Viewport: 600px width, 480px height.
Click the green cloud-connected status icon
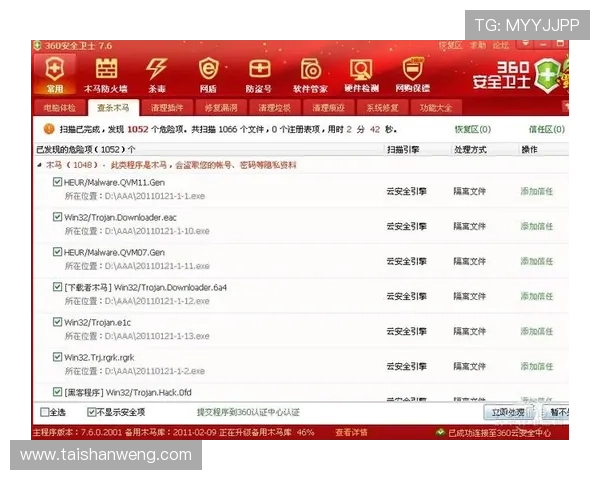(440, 433)
